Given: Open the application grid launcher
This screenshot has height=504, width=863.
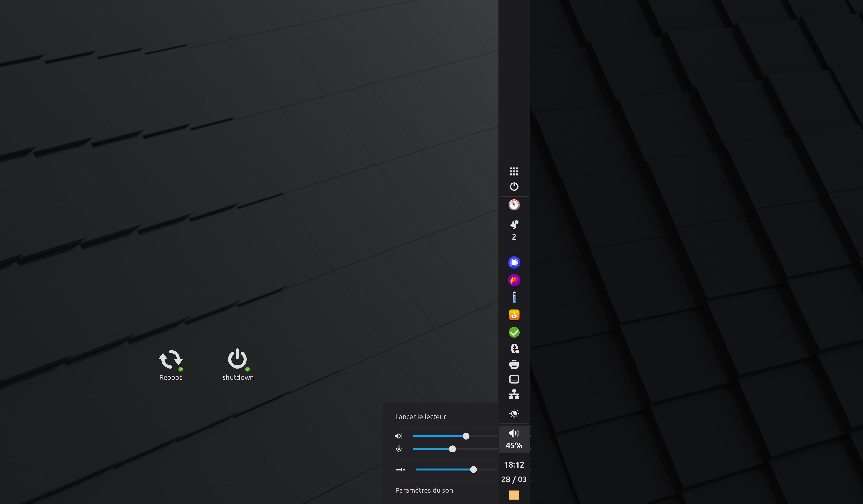Looking at the screenshot, I should (x=514, y=171).
